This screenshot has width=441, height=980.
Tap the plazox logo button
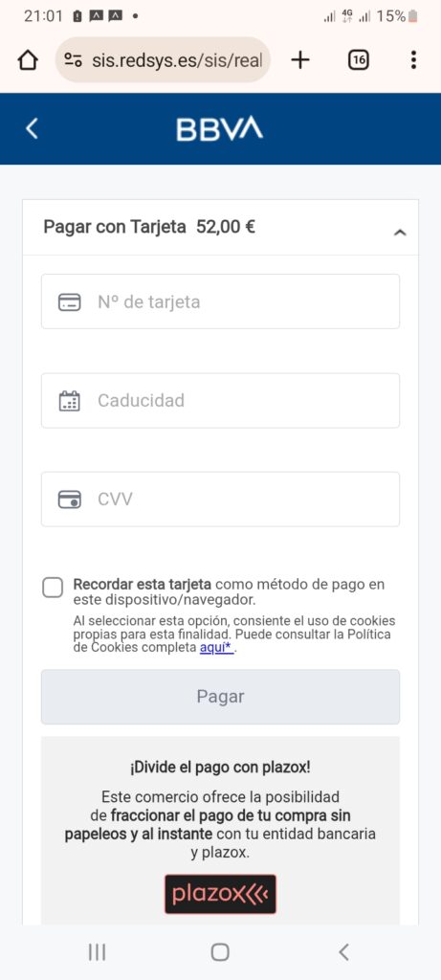coord(220,895)
